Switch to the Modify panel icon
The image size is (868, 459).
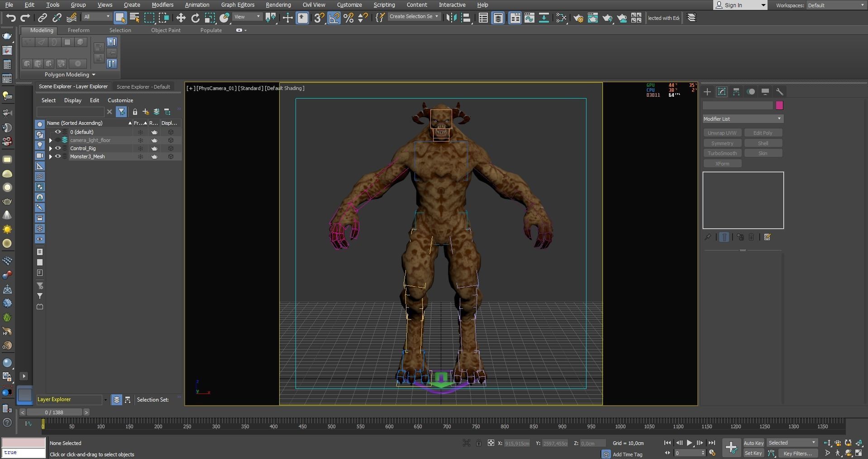[x=722, y=92]
